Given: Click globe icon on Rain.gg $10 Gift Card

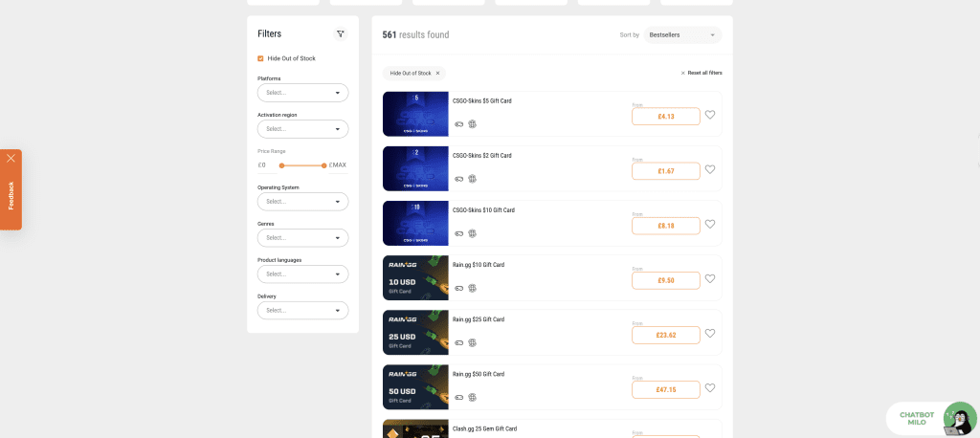Looking at the screenshot, I should 473,288.
